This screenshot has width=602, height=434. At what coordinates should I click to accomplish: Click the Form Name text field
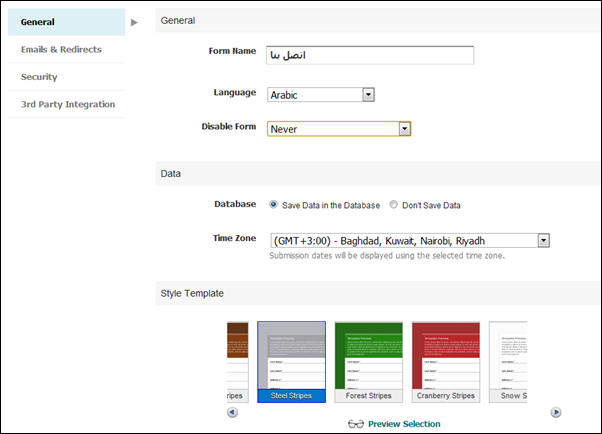(369, 54)
